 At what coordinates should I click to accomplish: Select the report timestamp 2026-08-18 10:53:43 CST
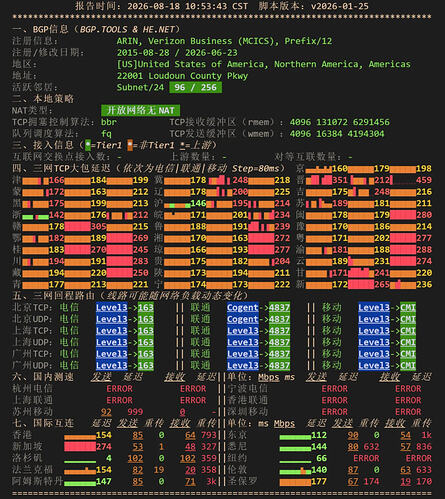[188, 6]
